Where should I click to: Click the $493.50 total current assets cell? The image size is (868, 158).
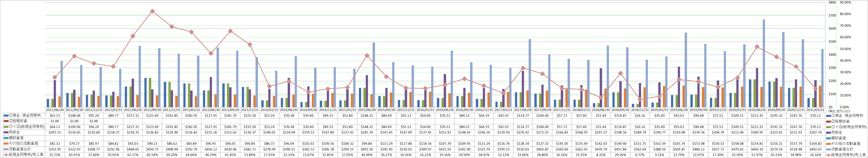pyautogui.click(x=367, y=149)
